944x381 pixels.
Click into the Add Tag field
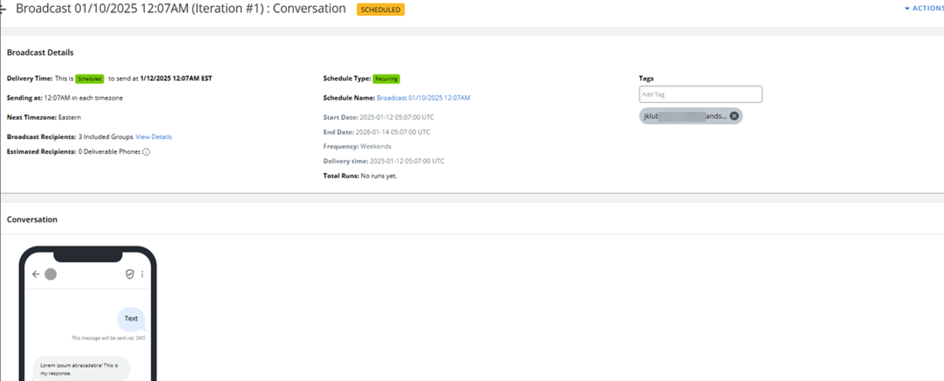(700, 94)
